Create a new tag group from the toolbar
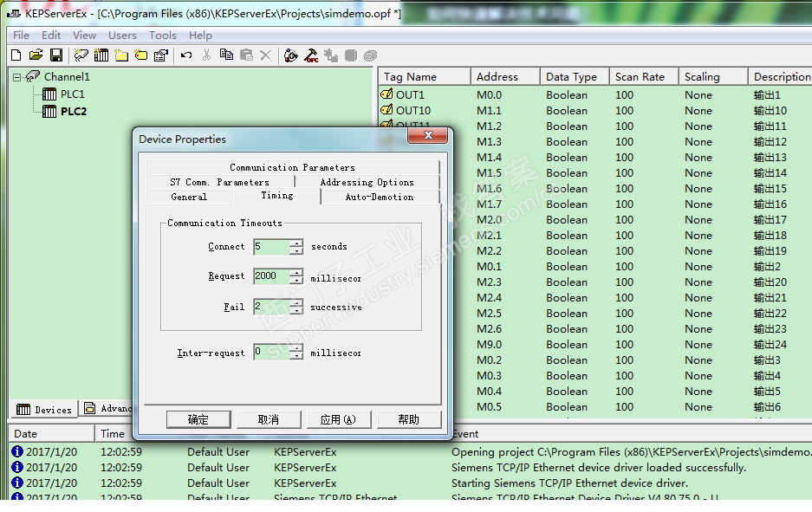812x512 pixels. (x=121, y=55)
